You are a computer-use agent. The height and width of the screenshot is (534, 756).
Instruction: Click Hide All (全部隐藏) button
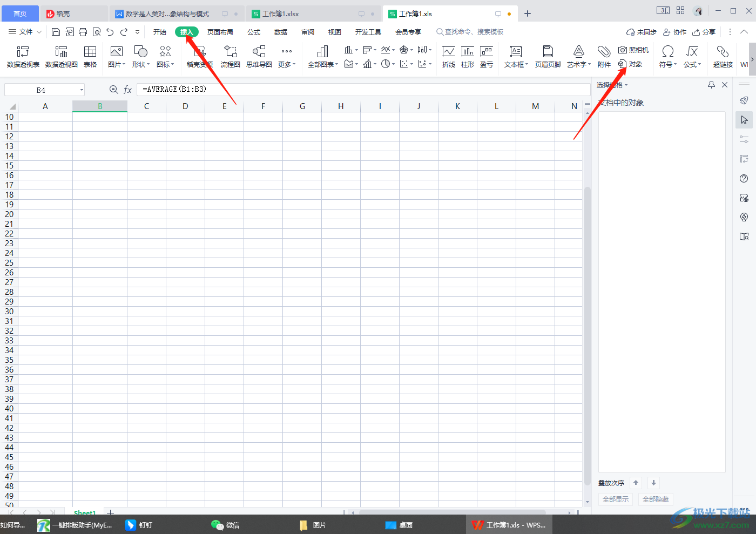pos(656,499)
